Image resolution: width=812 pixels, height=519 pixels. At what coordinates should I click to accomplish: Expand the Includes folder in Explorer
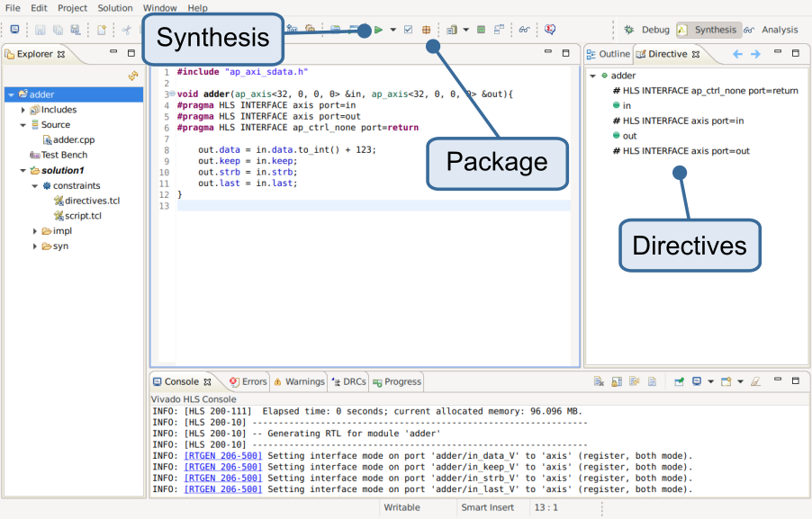point(22,109)
